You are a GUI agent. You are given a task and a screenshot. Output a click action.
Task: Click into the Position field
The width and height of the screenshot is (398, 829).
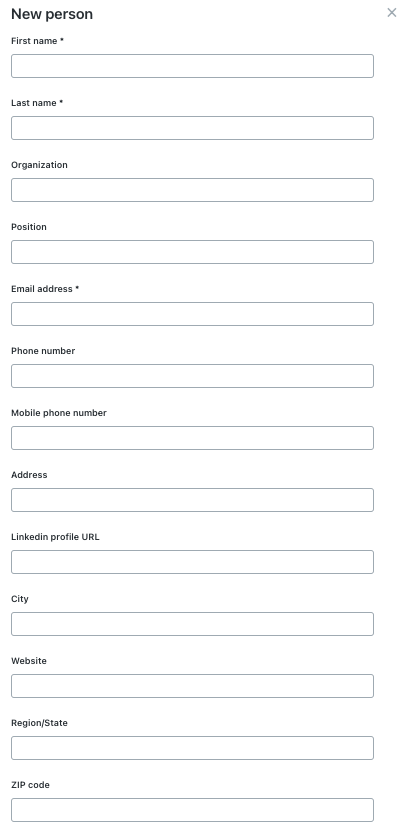click(192, 252)
